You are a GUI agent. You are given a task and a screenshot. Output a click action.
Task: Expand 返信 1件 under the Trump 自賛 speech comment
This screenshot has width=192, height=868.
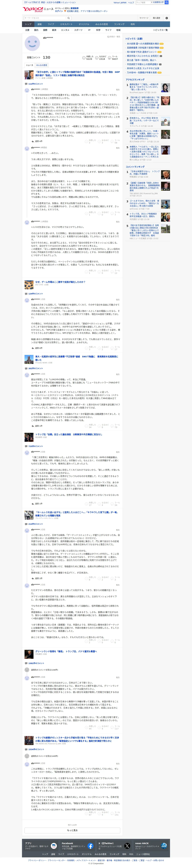click(37, 504)
